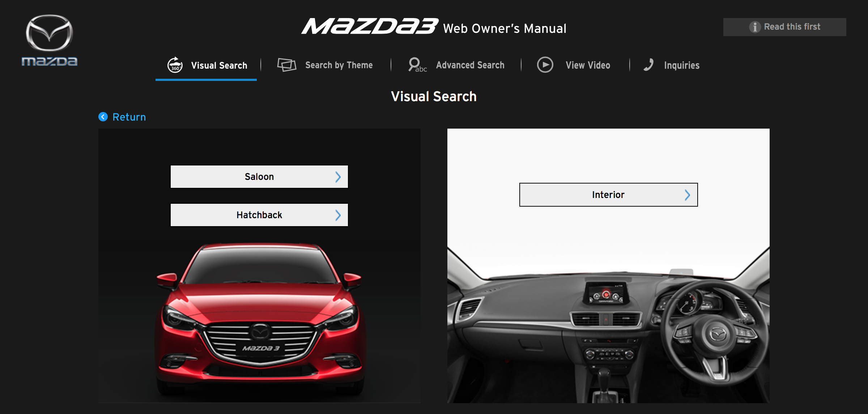868x414 pixels.
Task: Click the 360 Visual Search icon
Action: pos(175,65)
